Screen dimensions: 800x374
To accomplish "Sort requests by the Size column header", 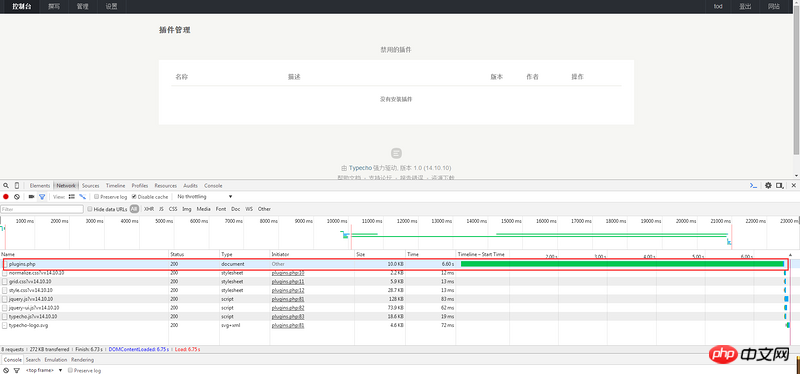I will point(380,254).
